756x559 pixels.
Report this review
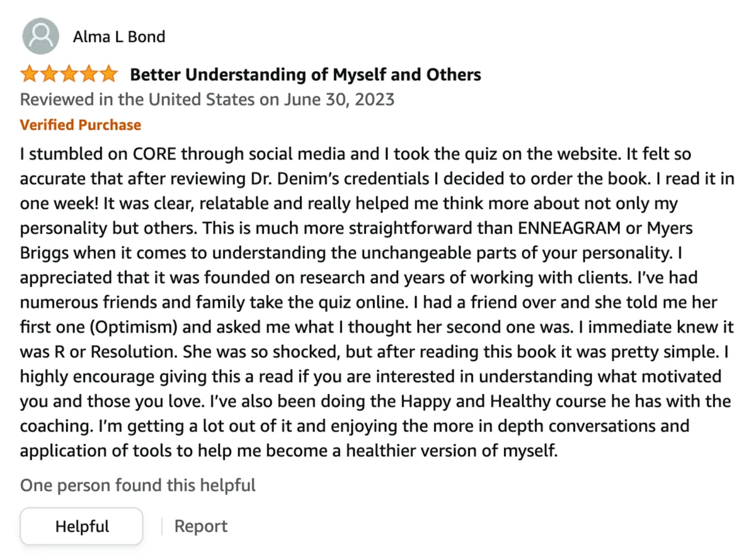tap(201, 526)
